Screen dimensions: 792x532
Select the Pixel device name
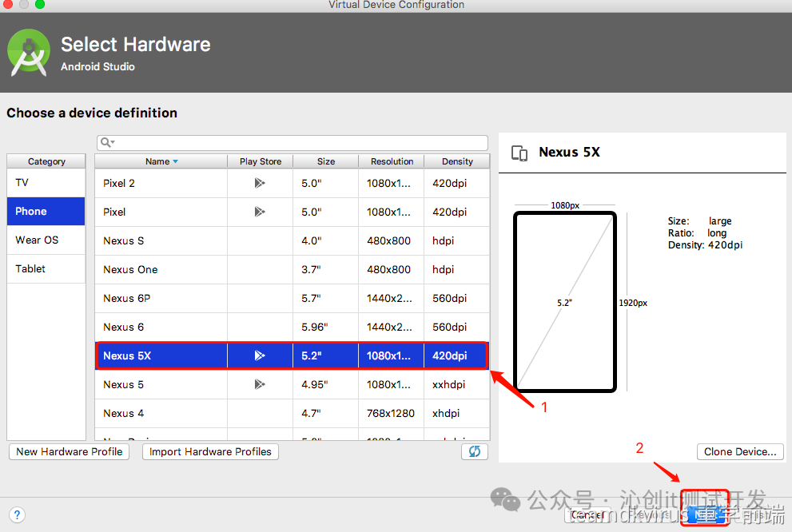tap(114, 212)
